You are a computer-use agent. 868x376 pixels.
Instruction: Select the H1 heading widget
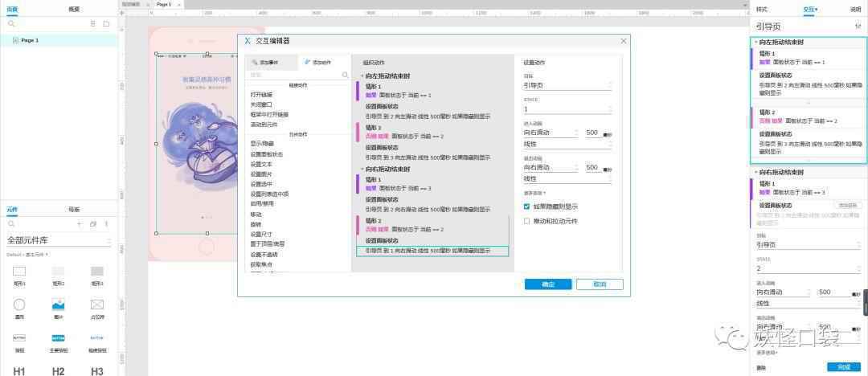coord(19,371)
